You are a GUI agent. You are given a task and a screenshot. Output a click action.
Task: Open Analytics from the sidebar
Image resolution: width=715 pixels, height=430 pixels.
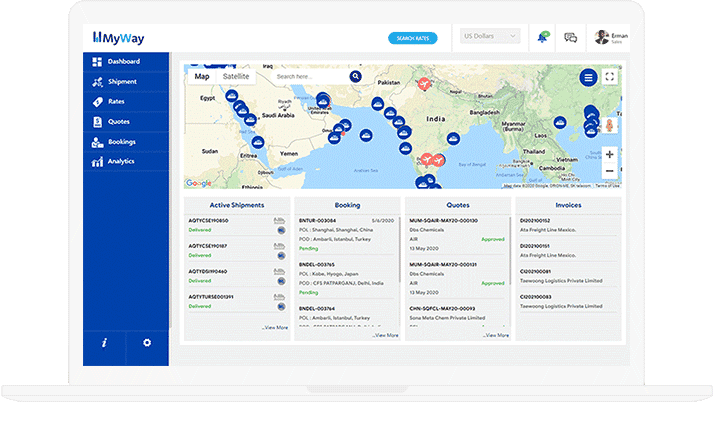coord(120,161)
